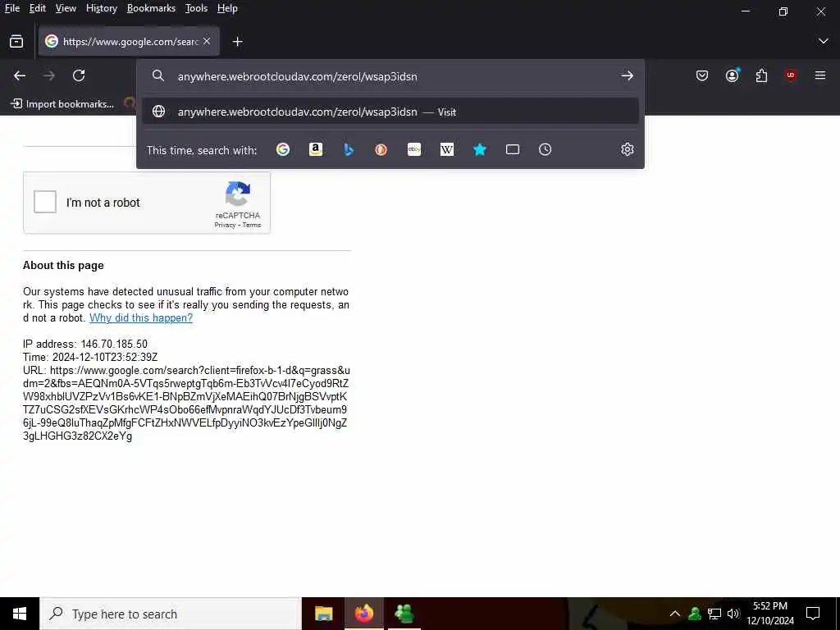Image resolution: width=840 pixels, height=630 pixels.
Task: Open the Extensions puzzle icon
Action: tap(761, 76)
